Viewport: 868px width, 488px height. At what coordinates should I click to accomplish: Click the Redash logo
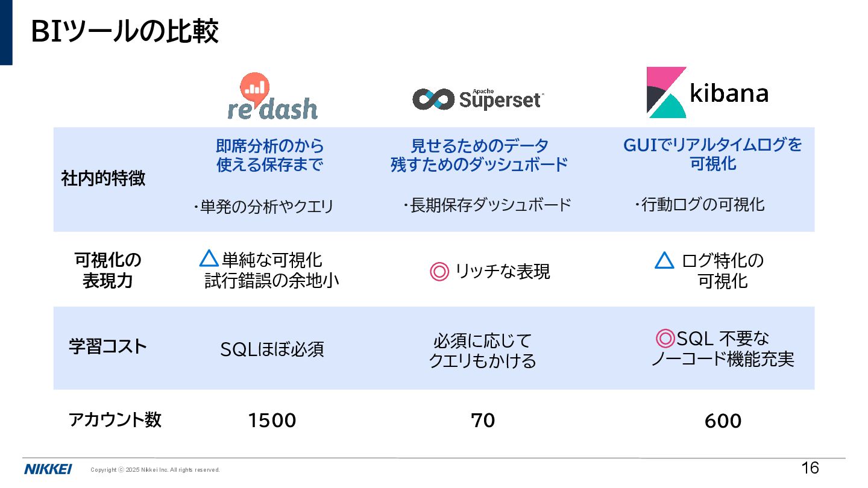[x=272, y=96]
